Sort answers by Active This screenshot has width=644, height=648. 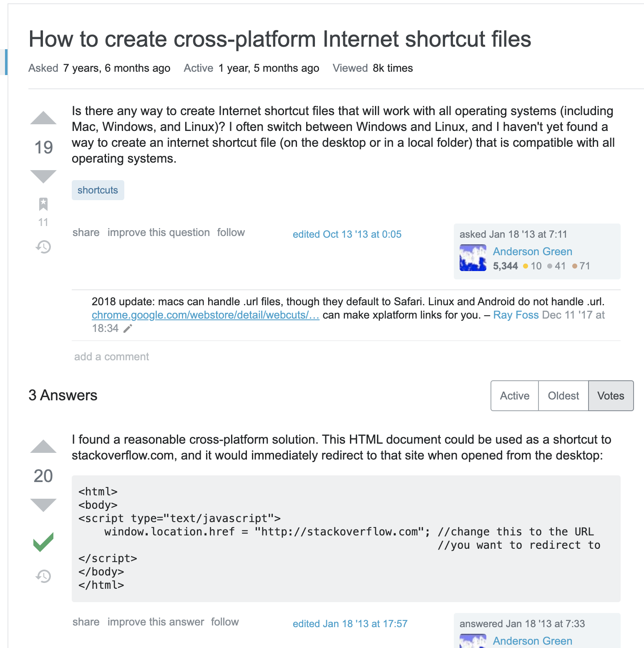coord(515,396)
